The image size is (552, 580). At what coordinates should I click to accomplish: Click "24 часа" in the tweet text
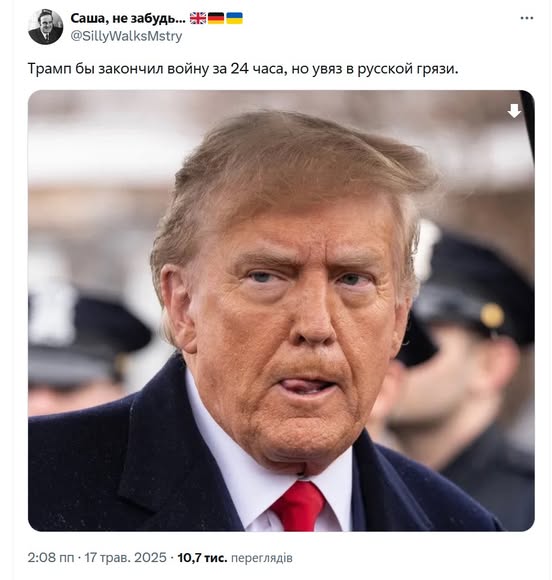(x=256, y=69)
